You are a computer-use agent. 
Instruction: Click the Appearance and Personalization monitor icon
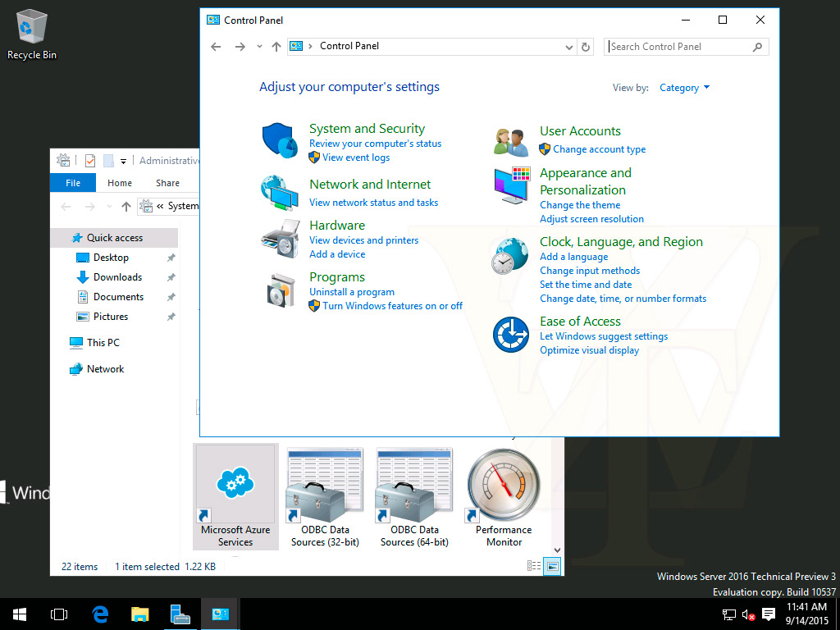coord(511,186)
